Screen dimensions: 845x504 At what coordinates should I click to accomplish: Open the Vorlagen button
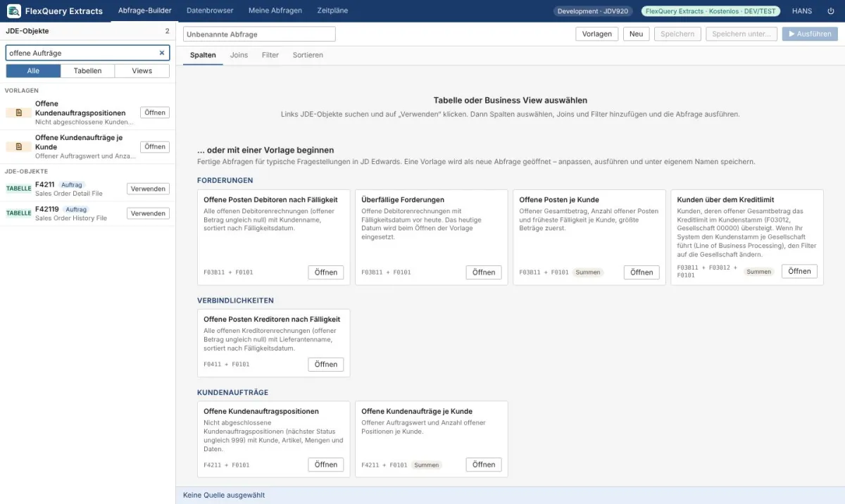(597, 34)
